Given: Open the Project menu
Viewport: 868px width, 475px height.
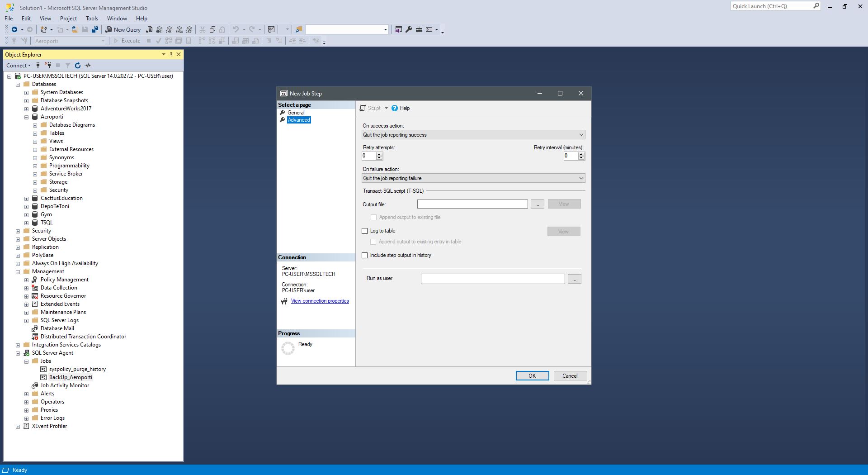Looking at the screenshot, I should point(68,19).
